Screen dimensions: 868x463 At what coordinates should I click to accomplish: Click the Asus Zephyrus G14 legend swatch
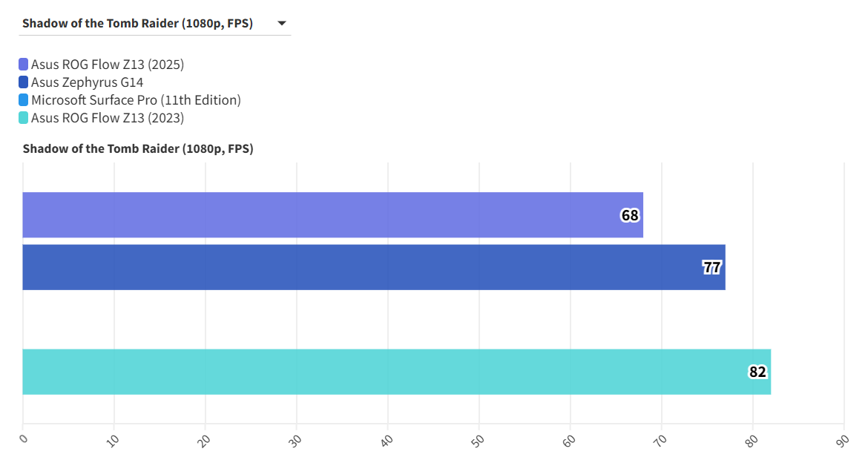point(24,82)
